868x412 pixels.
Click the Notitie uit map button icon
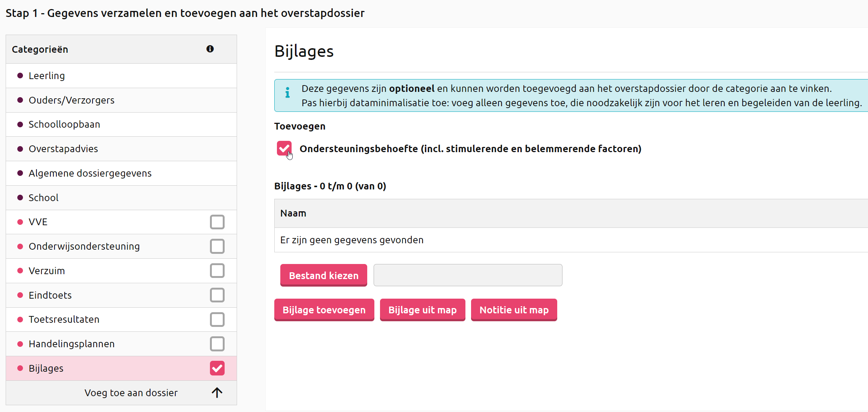click(514, 309)
